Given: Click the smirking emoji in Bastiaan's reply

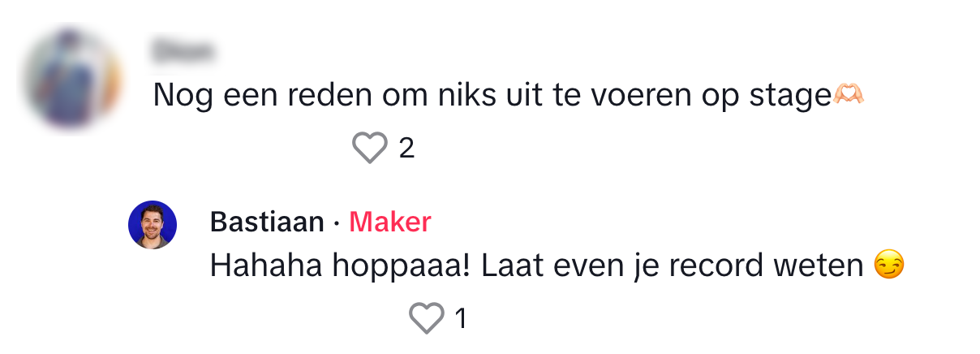Looking at the screenshot, I should point(889,266).
